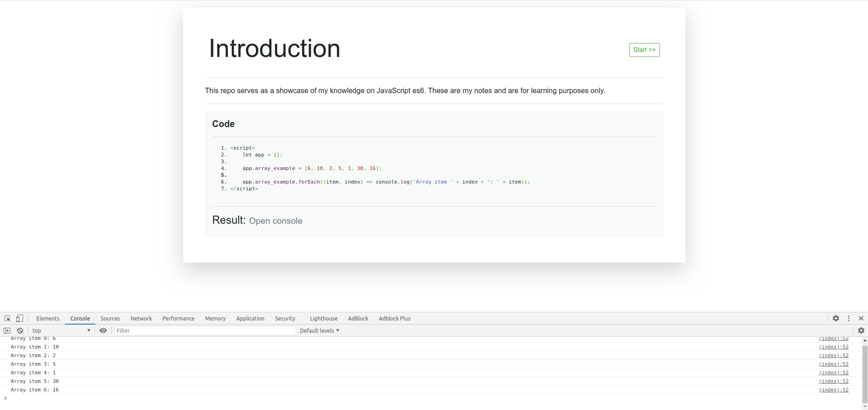Open the AdBlock tab
Image resolution: width=868 pixels, height=410 pixels.
click(358, 319)
